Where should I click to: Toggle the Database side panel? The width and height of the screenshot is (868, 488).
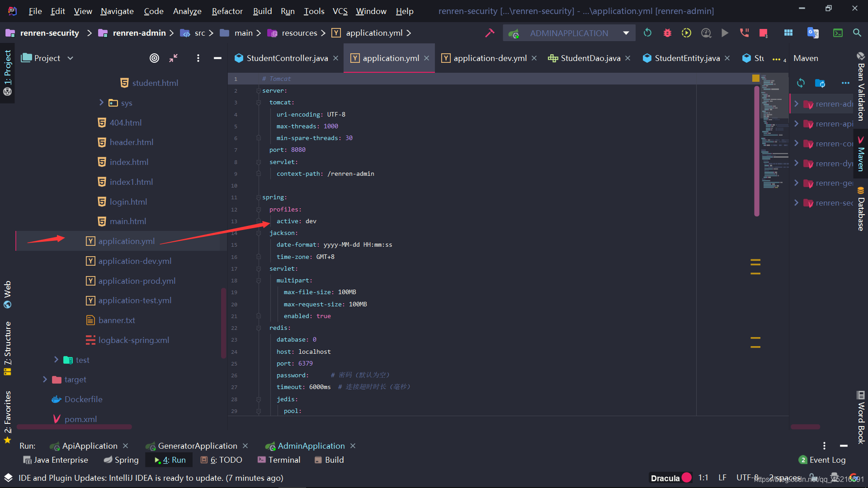click(x=861, y=208)
